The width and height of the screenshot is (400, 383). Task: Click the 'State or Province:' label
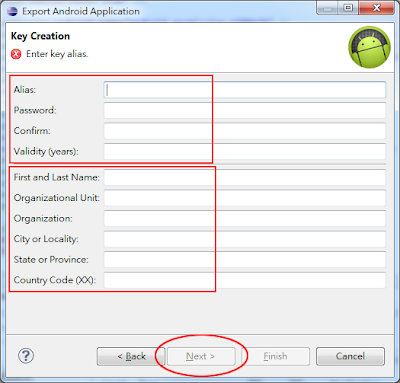[x=51, y=260]
